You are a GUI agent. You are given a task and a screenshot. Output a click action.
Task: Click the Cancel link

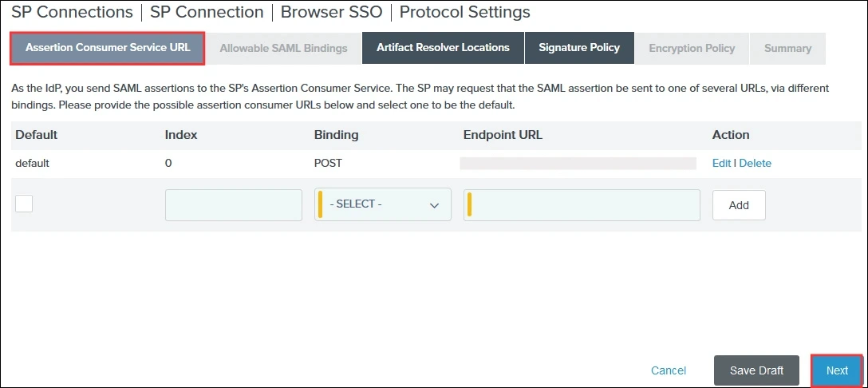pyautogui.click(x=669, y=370)
